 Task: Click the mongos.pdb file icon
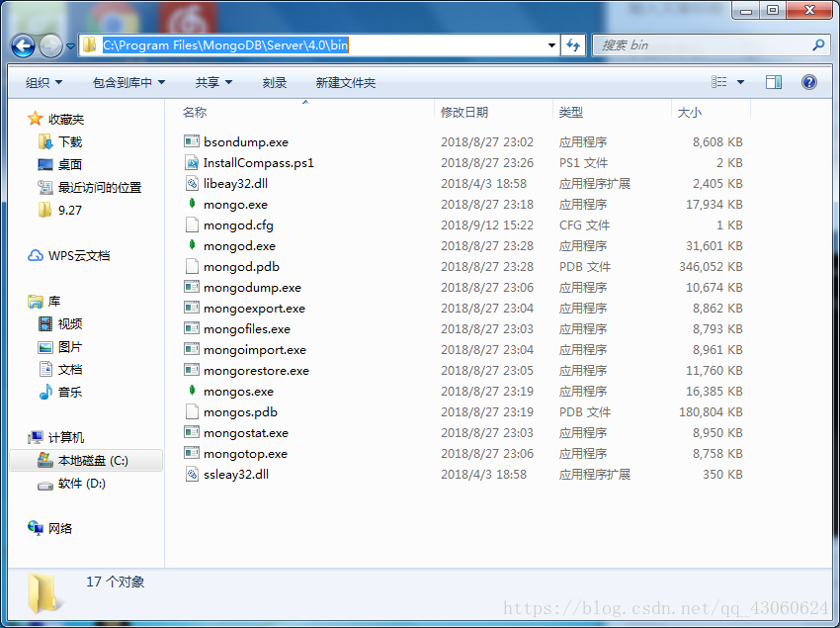(x=192, y=411)
